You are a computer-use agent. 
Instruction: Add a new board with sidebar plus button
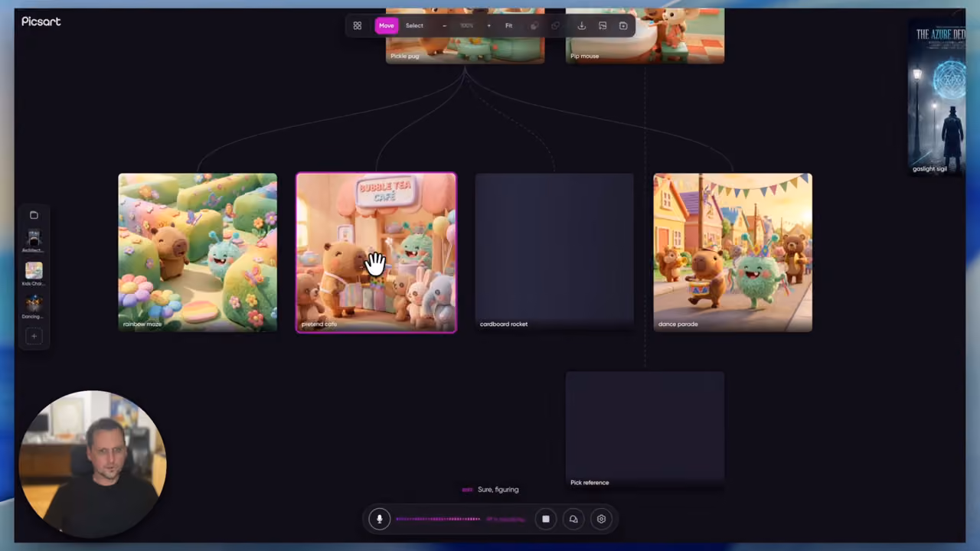tap(34, 336)
